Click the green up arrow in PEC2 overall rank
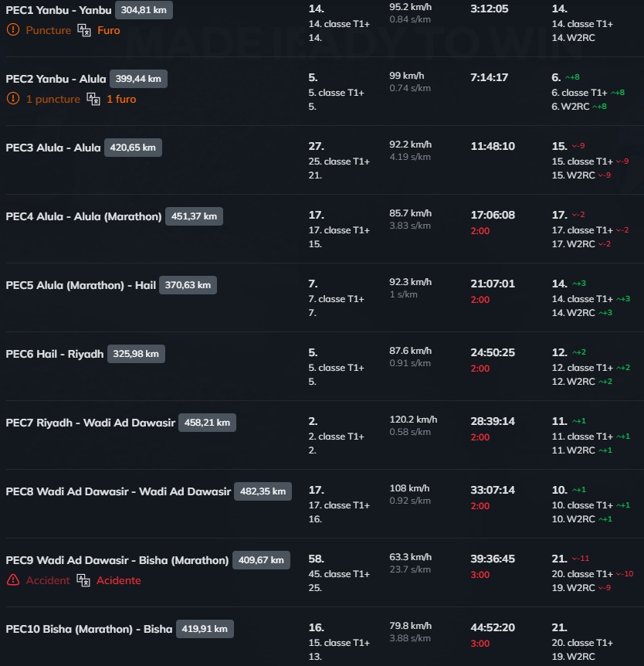Screen dimensions: 644x666 [568, 77]
